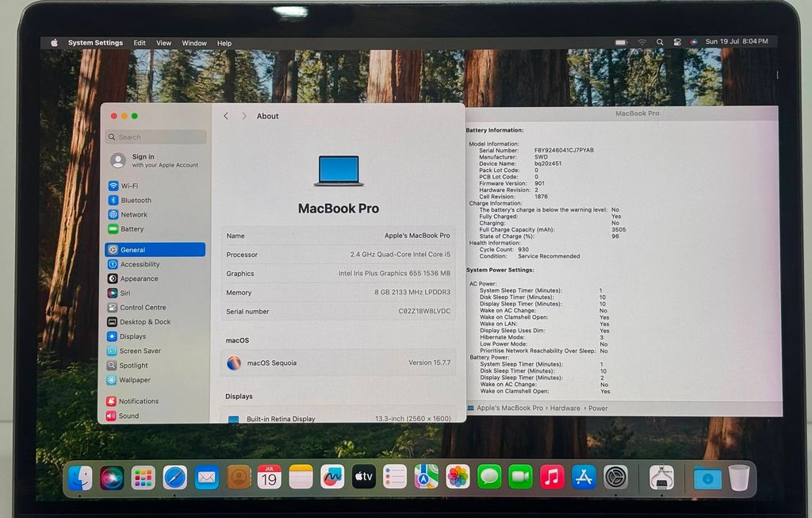Screen dimensions: 812x518
Task: Click the battery status icon in menu bar
Action: [622, 42]
